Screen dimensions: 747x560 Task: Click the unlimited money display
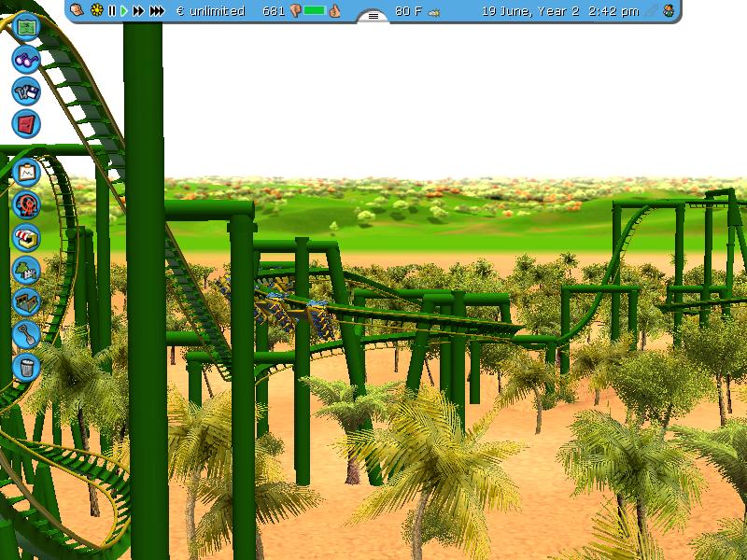click(x=210, y=11)
